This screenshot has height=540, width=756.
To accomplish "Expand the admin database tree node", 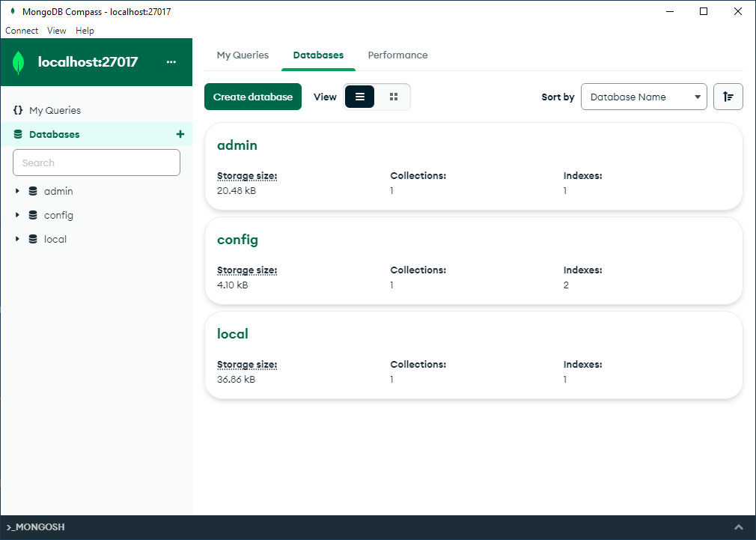I will tap(17, 191).
